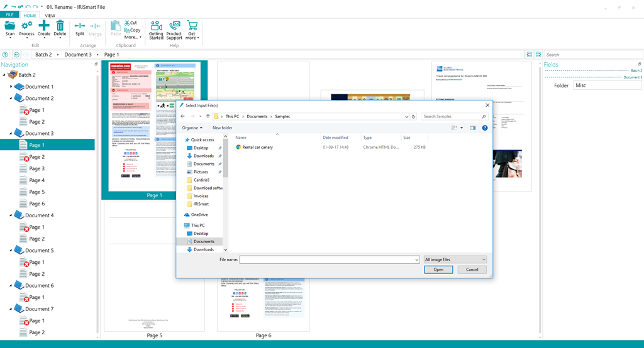
Task: Select the Rental car canary file
Action: click(x=257, y=147)
